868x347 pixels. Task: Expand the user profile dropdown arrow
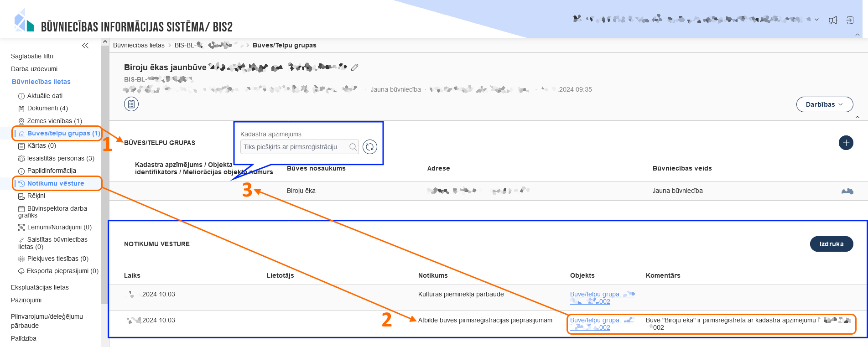tap(816, 20)
